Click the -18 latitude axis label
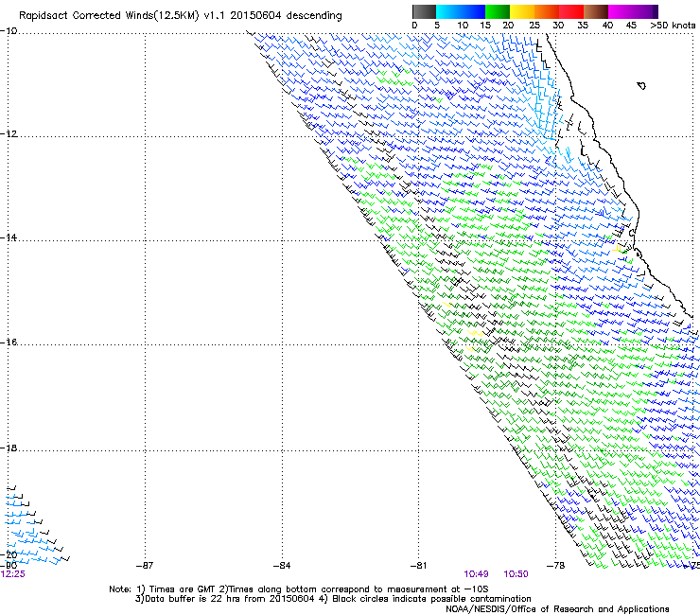 (x=9, y=448)
